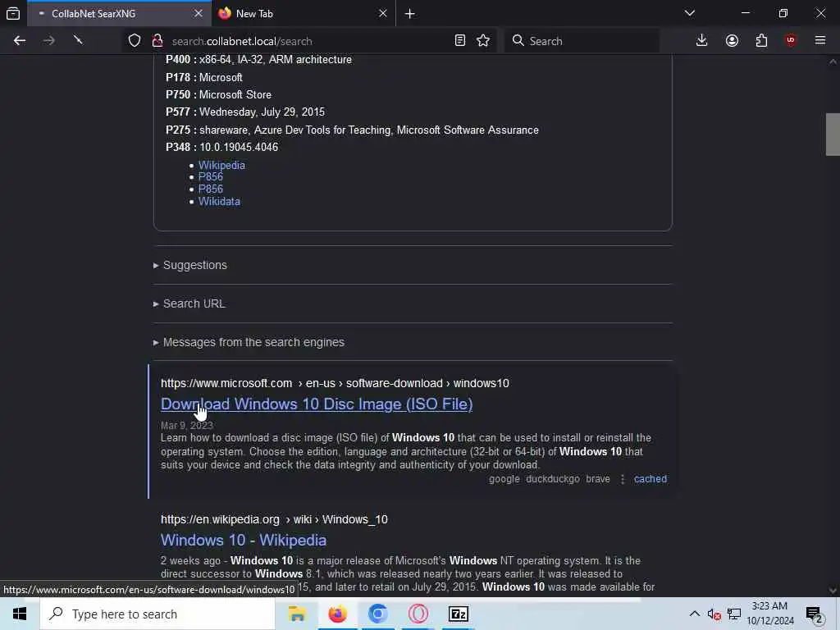Open Firefox from the taskbar

point(337,614)
